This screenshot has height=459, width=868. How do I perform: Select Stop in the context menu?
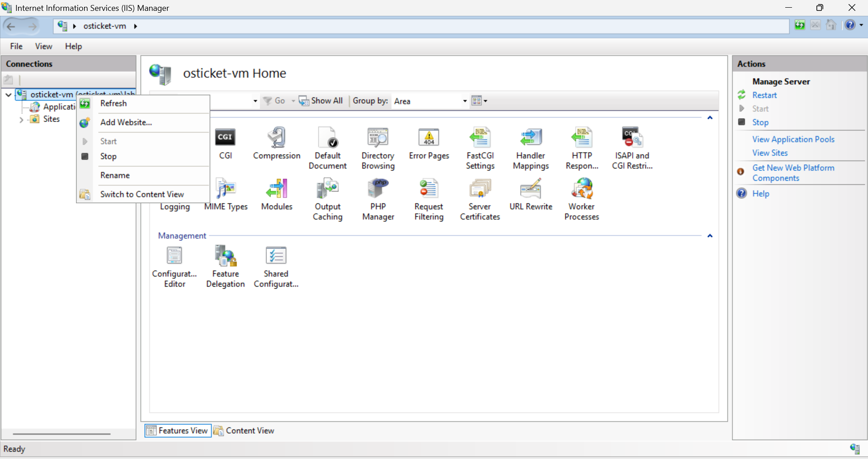(x=143, y=156)
